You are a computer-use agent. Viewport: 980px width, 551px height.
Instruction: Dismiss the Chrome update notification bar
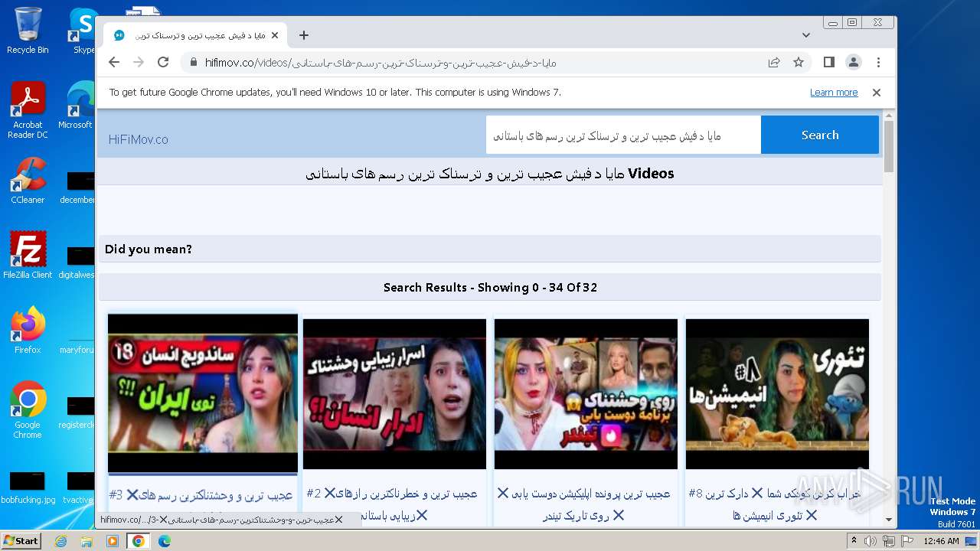tap(877, 93)
